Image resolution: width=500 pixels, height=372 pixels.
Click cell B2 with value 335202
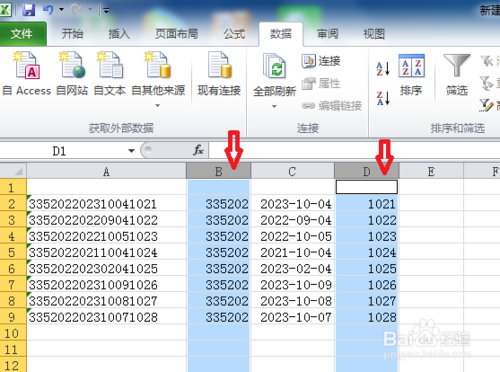point(218,204)
